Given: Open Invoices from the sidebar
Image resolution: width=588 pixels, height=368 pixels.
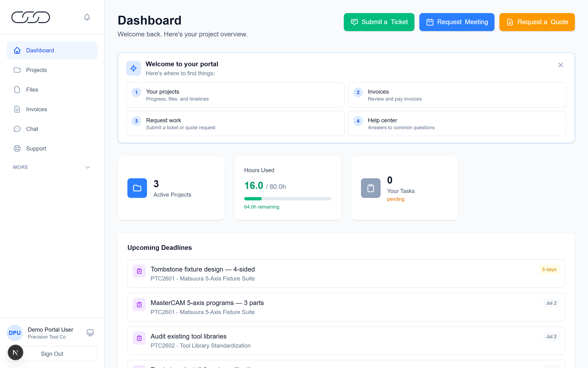Looking at the screenshot, I should (x=52, y=109).
